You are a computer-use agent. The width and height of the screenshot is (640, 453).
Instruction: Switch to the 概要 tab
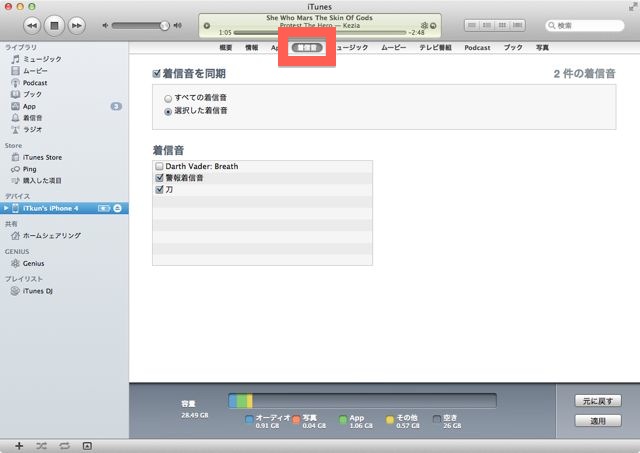click(226, 48)
